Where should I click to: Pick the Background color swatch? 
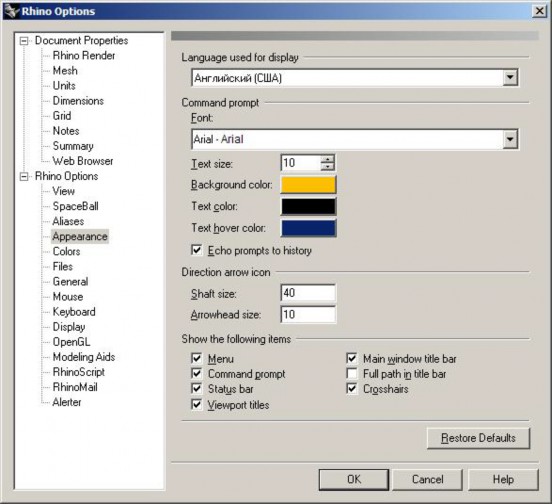click(x=308, y=185)
